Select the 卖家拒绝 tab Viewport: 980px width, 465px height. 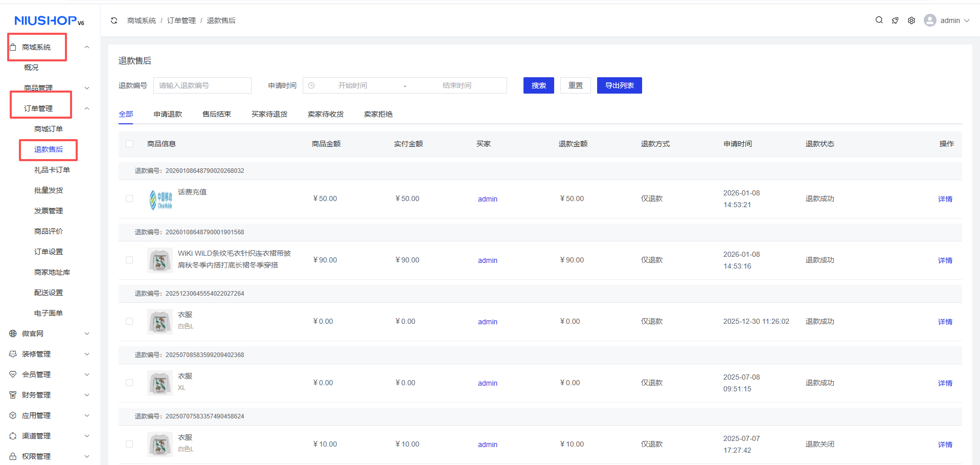pyautogui.click(x=378, y=114)
